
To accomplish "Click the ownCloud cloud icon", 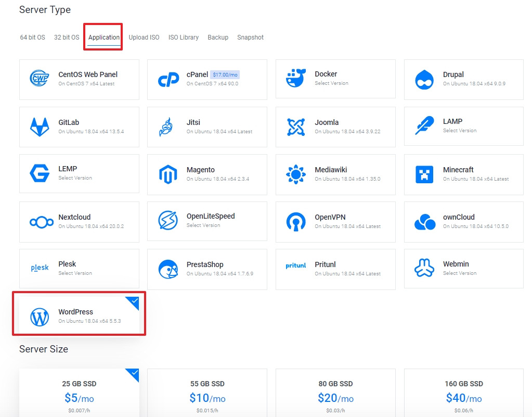I will (425, 222).
